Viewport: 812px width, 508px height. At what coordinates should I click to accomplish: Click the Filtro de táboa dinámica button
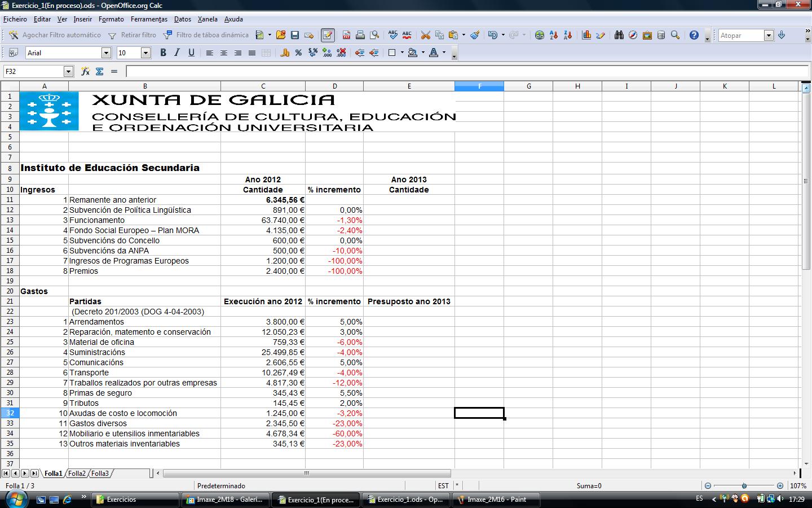point(206,35)
